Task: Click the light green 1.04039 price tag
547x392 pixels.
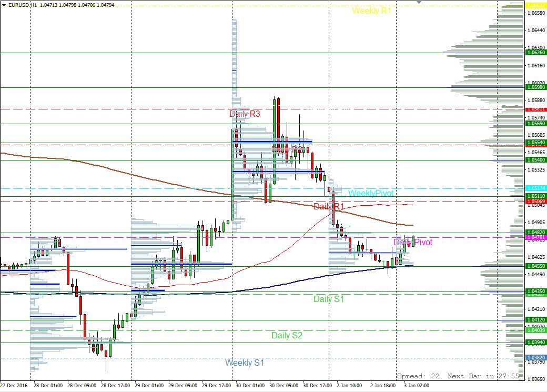Action: pyautogui.click(x=536, y=330)
